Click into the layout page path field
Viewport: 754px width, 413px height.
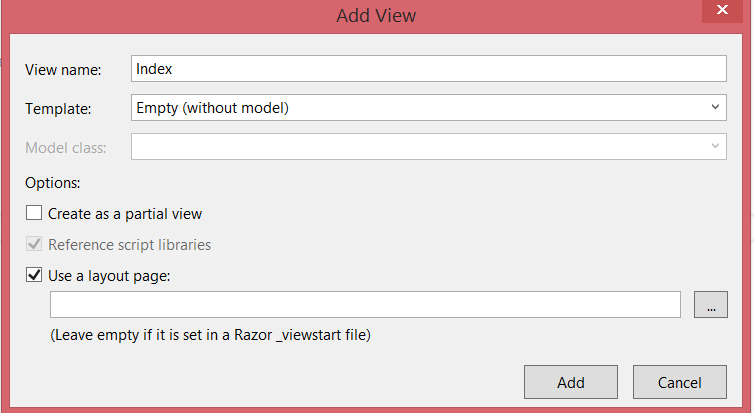coord(365,304)
